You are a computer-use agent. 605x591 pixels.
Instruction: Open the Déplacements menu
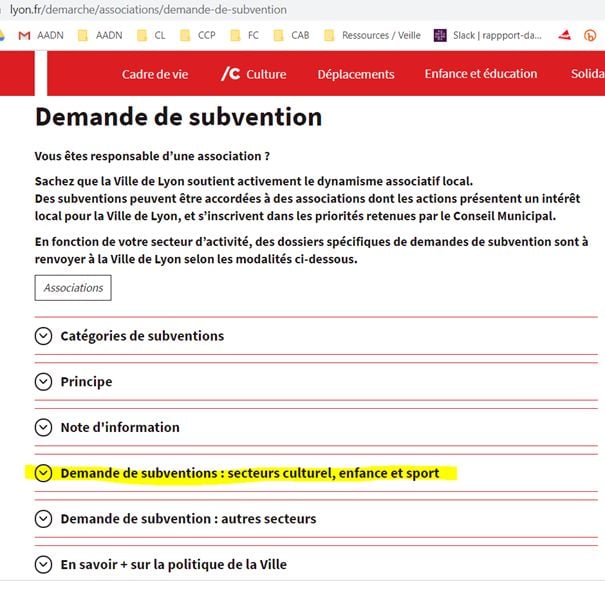click(x=356, y=74)
